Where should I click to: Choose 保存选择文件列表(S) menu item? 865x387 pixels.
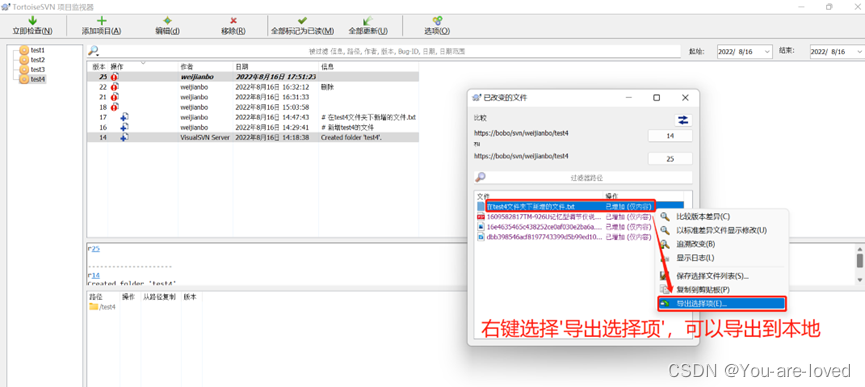723,276
